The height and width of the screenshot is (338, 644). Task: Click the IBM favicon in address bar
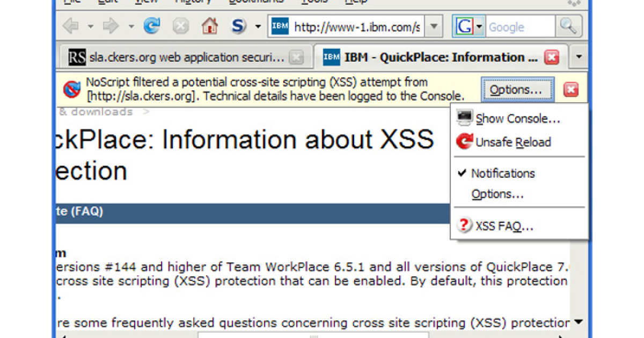[x=280, y=26]
